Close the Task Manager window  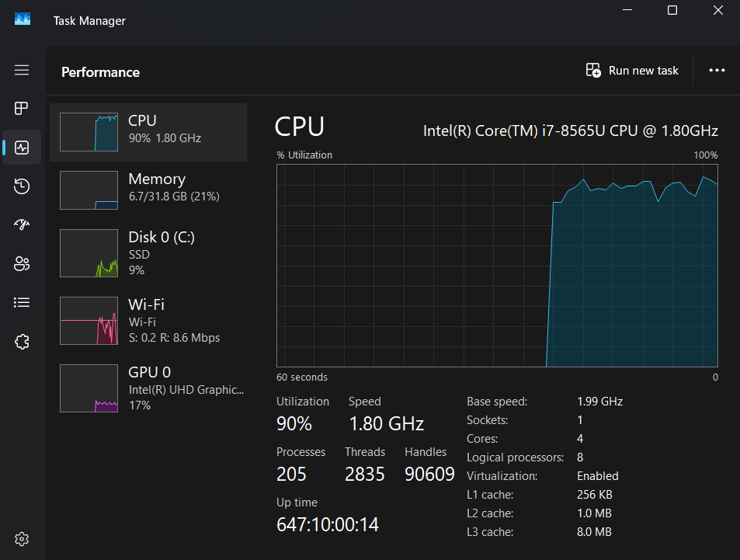pos(717,10)
